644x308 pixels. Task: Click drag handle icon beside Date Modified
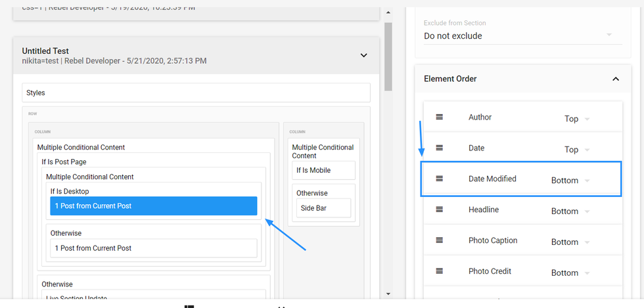pos(440,179)
